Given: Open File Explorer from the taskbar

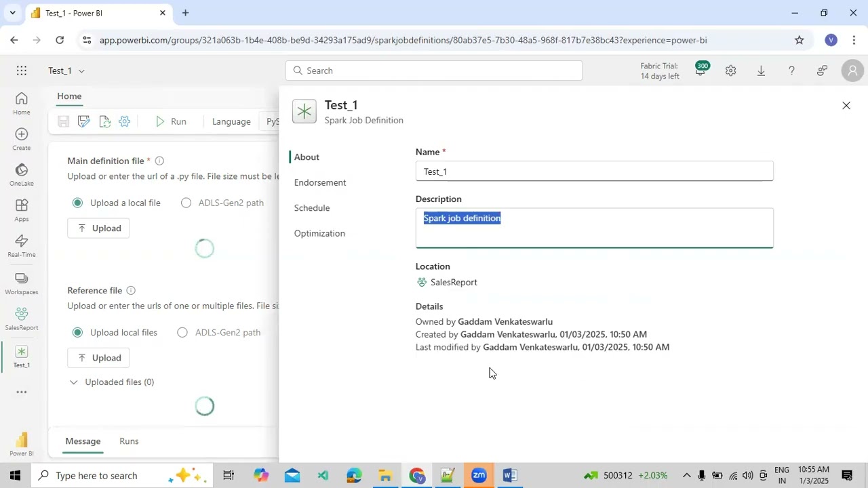Looking at the screenshot, I should [385, 475].
